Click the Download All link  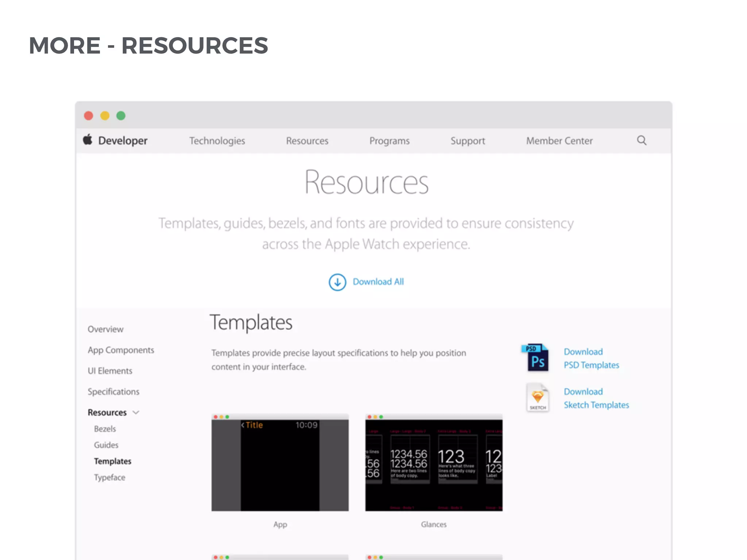tap(378, 282)
